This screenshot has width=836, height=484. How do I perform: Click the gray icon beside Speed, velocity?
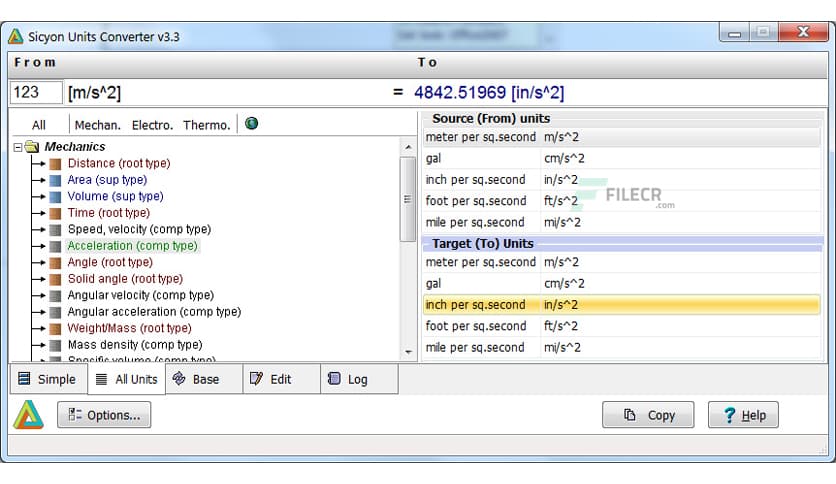click(55, 230)
